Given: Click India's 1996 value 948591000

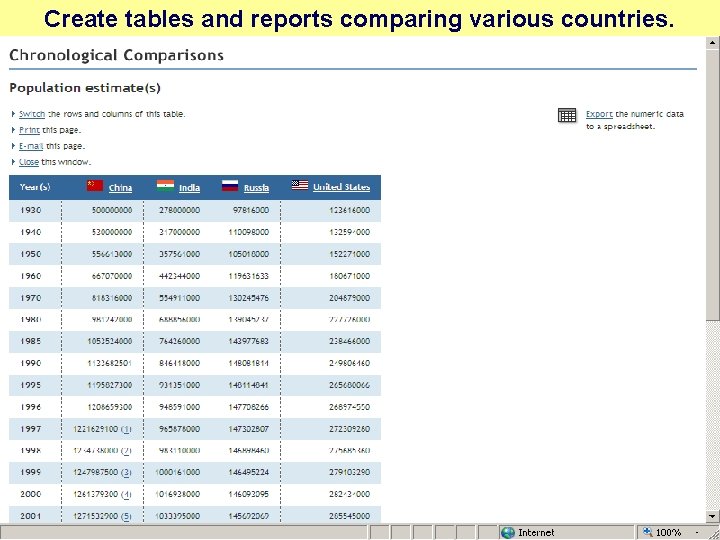Looking at the screenshot, I should coord(180,407).
